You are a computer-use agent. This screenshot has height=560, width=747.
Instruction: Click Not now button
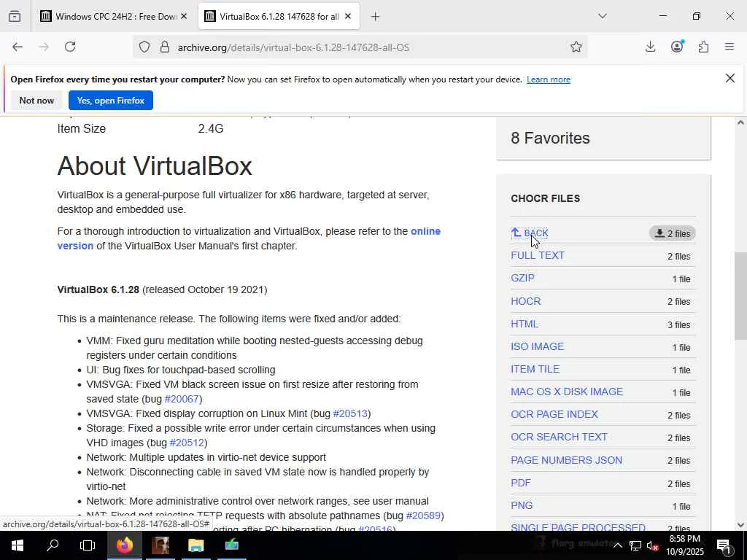(36, 101)
